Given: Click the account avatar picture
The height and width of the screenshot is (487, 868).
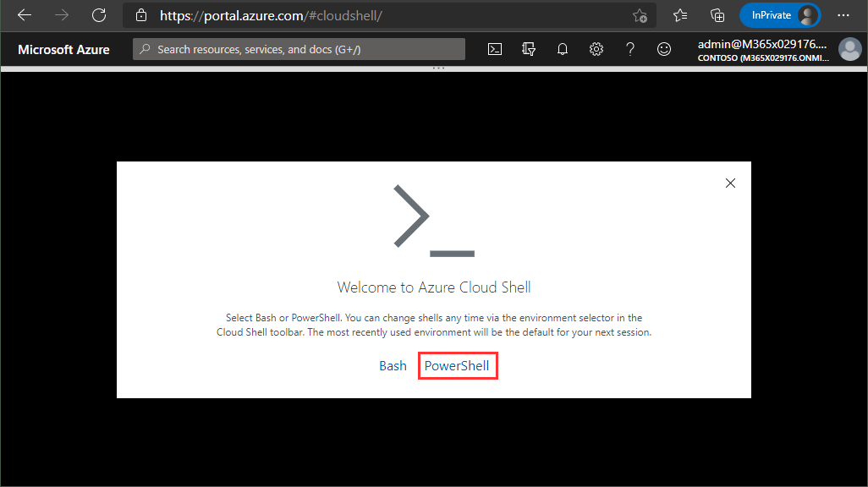Looking at the screenshot, I should pyautogui.click(x=849, y=49).
